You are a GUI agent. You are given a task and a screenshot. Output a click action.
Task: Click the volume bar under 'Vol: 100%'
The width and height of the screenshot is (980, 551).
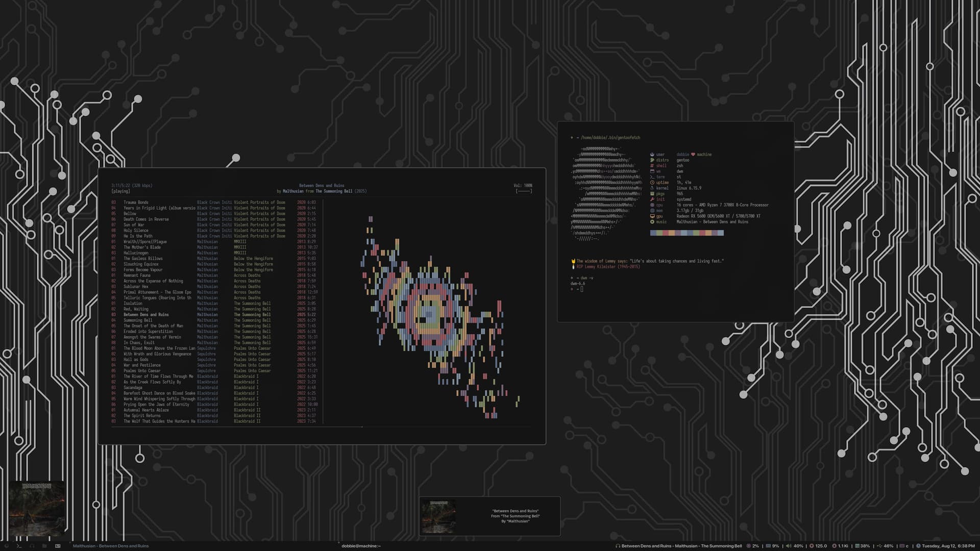524,191
